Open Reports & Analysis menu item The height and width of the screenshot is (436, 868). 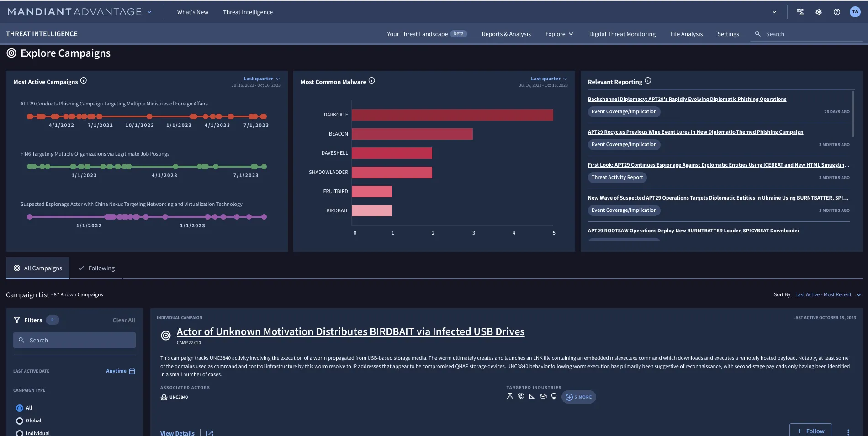506,34
